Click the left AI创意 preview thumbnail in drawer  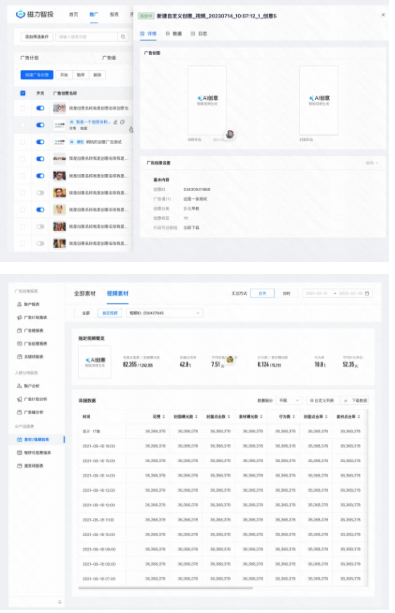point(207,100)
